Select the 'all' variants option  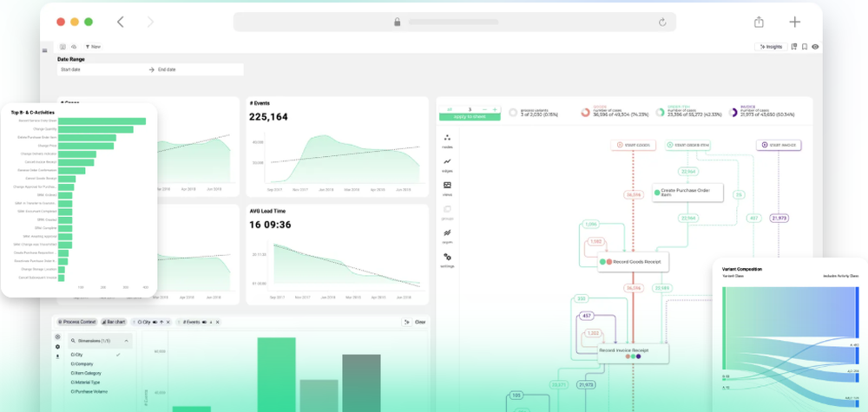point(450,109)
